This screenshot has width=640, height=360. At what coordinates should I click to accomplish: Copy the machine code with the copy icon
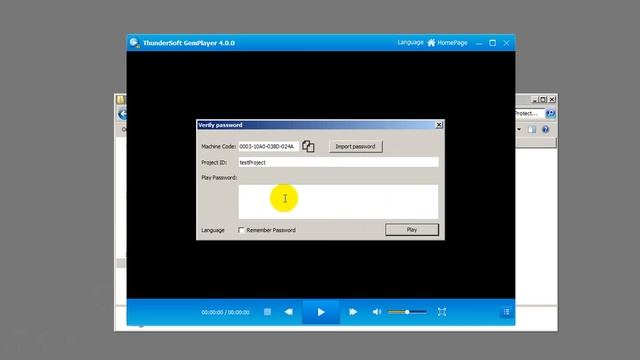(308, 146)
